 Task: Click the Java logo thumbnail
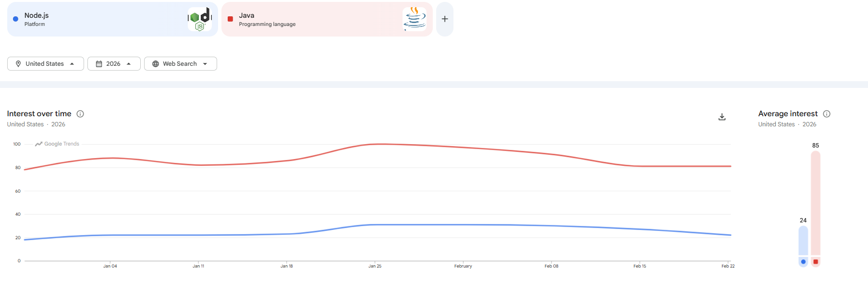pos(415,19)
